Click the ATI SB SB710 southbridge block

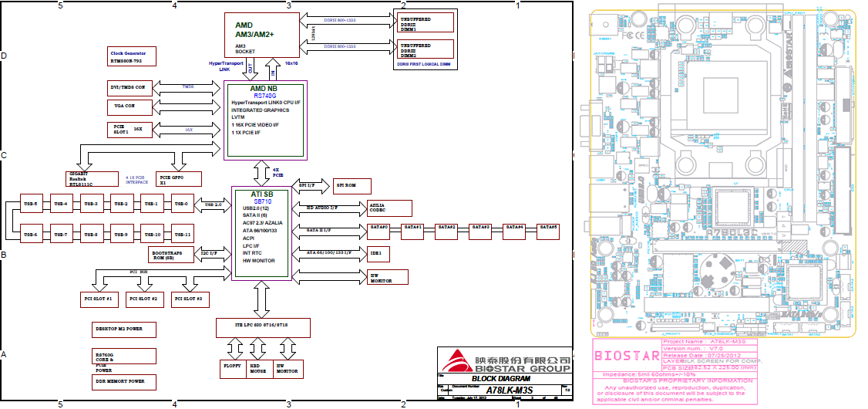[x=262, y=233]
